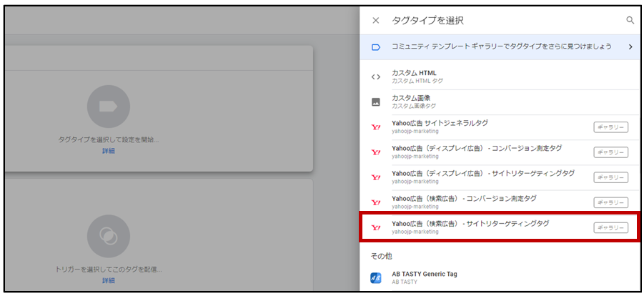The width and height of the screenshot is (644, 296).
Task: Click ギャラリー badge on 検索広告 サイトリターゲティングタグ row
Action: click(610, 228)
